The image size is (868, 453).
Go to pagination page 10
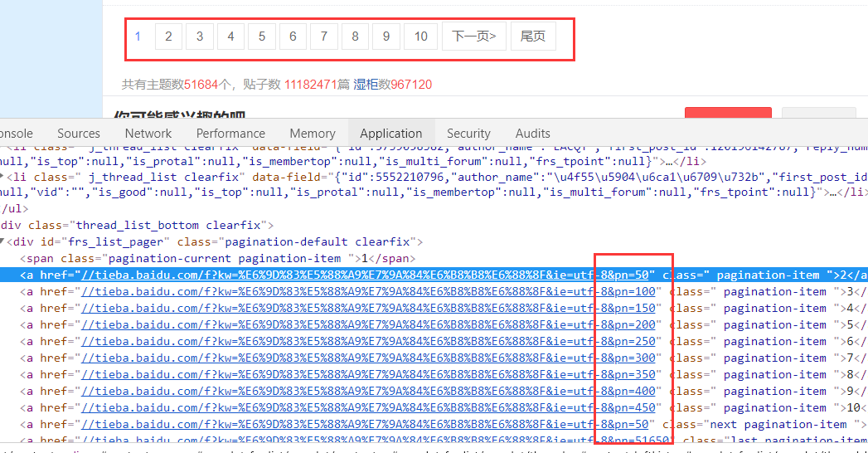420,37
